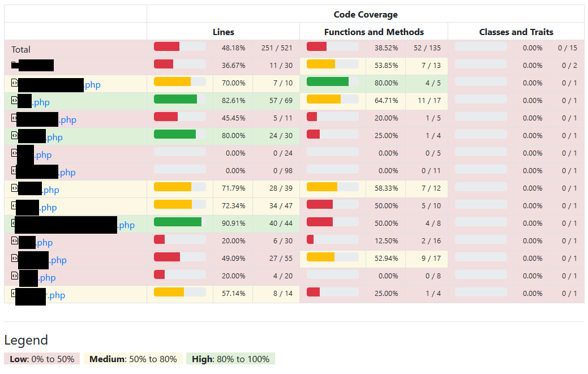
Task: Click the folder icon in the 36.67% row
Action: (x=15, y=65)
